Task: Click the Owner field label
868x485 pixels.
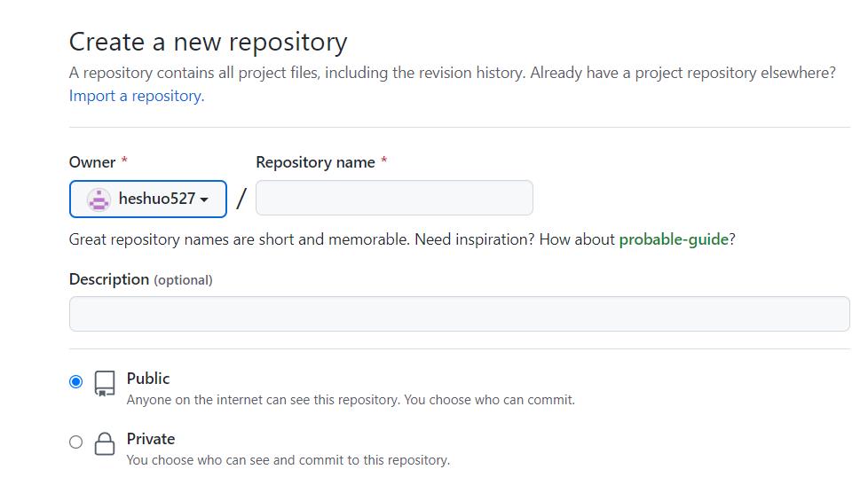Action: coord(92,162)
